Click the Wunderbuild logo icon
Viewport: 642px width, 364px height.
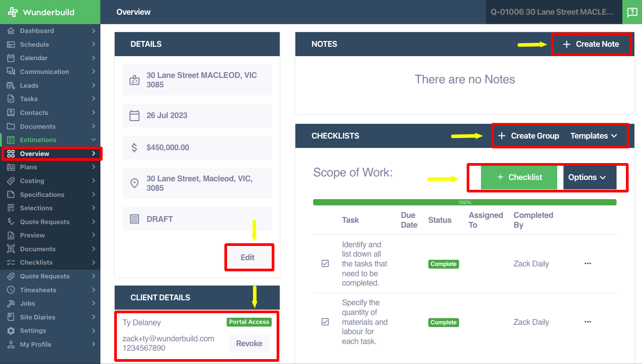tap(13, 12)
